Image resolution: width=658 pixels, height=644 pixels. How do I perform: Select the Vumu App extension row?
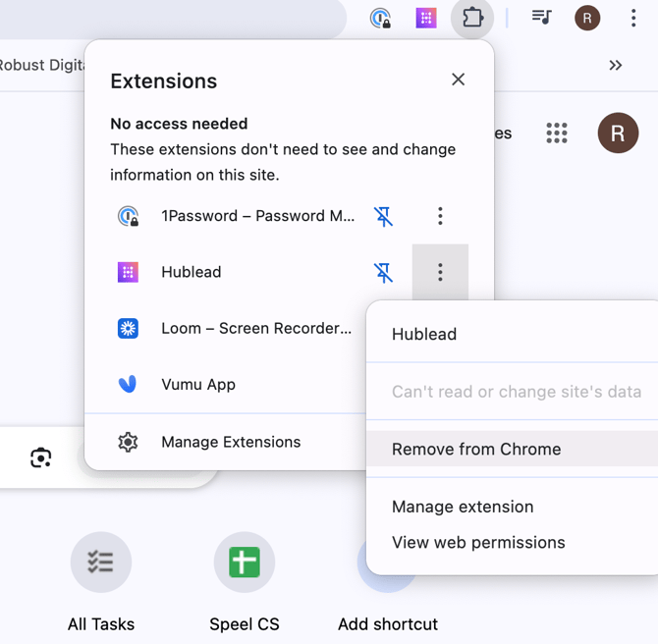pyautogui.click(x=198, y=384)
